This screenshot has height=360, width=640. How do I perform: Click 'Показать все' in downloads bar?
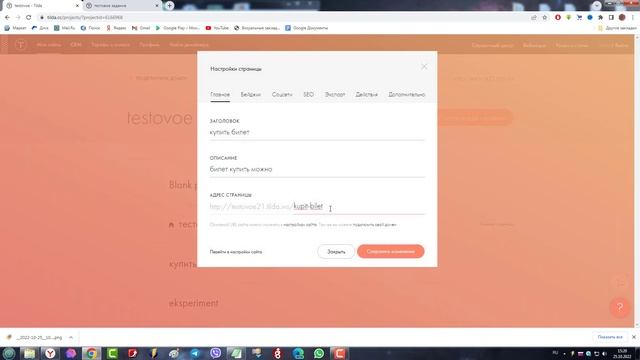610,337
